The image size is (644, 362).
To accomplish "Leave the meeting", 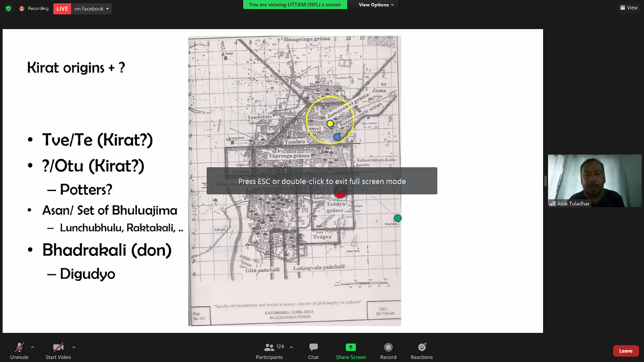I will 626,351.
